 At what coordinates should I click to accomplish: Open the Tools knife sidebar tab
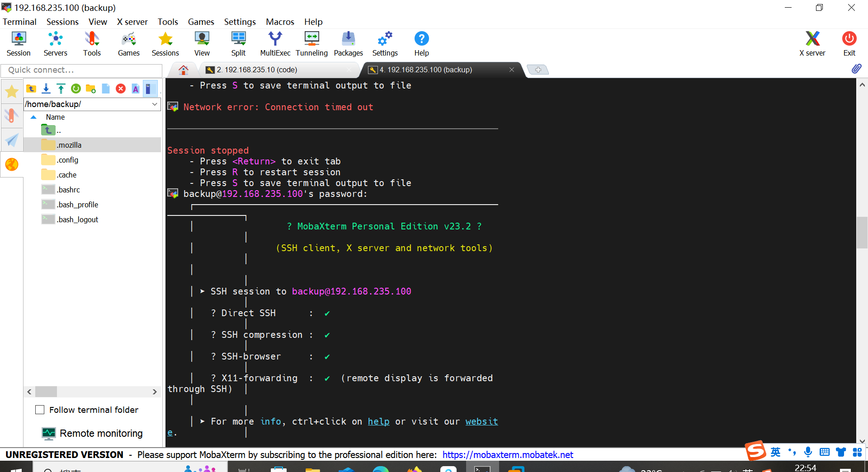[12, 116]
